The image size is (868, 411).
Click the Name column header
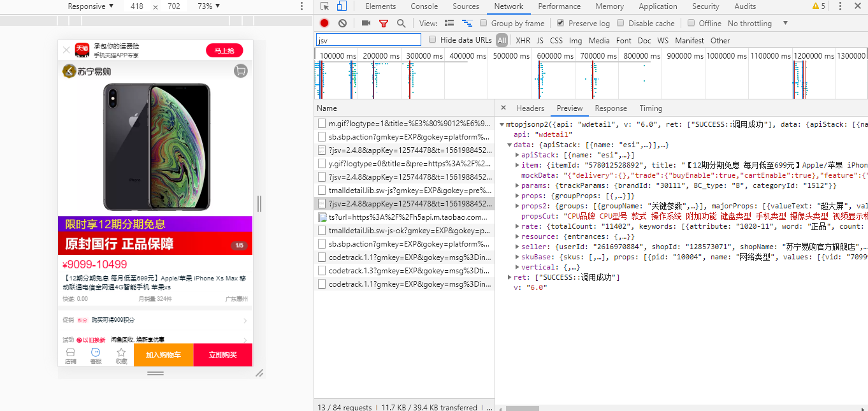pos(405,108)
